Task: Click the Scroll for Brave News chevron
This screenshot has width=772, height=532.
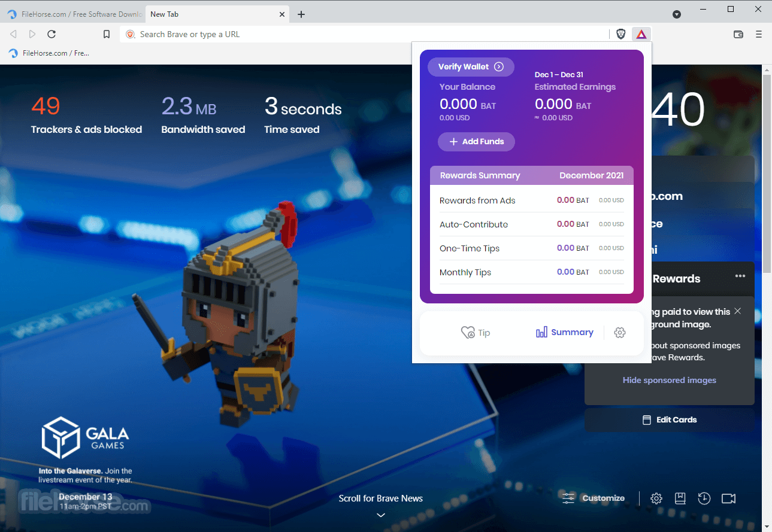Action: (x=381, y=515)
